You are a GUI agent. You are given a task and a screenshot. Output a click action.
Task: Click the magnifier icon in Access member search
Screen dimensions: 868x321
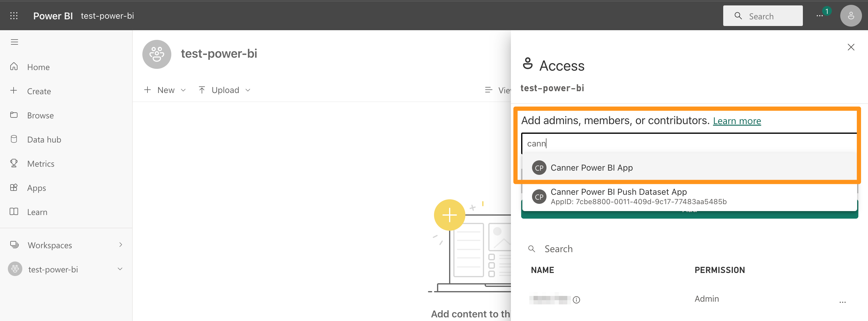coord(531,249)
